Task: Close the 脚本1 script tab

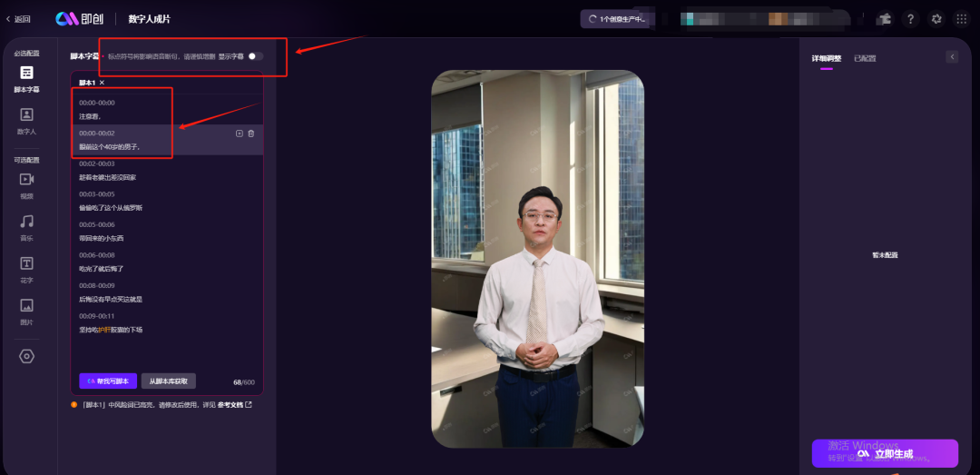Action: tap(102, 83)
